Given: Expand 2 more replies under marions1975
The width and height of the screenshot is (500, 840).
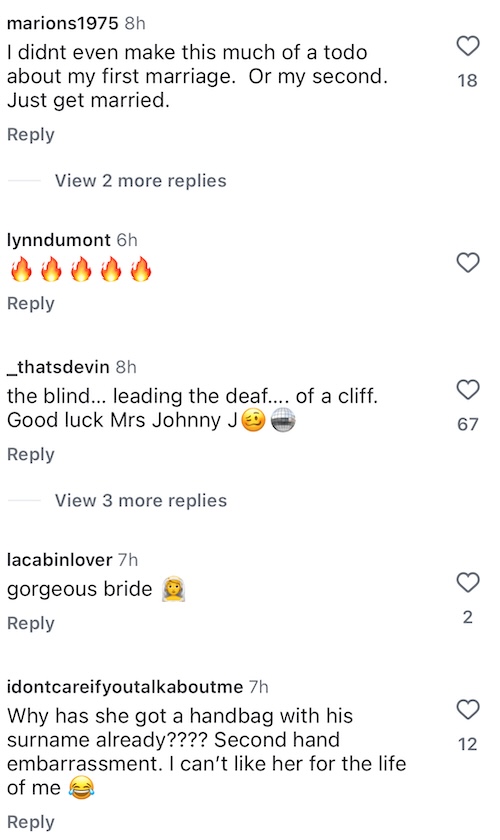Looking at the screenshot, I should [x=140, y=181].
